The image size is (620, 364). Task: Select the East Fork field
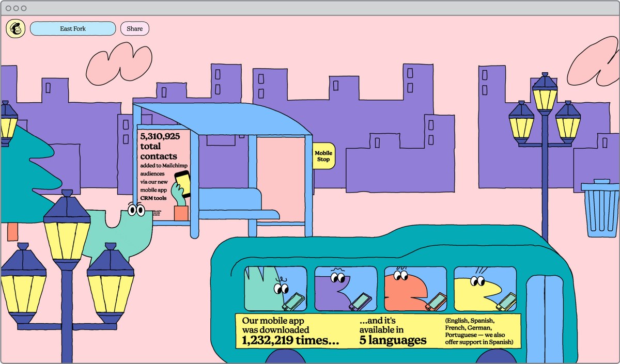pyautogui.click(x=73, y=28)
